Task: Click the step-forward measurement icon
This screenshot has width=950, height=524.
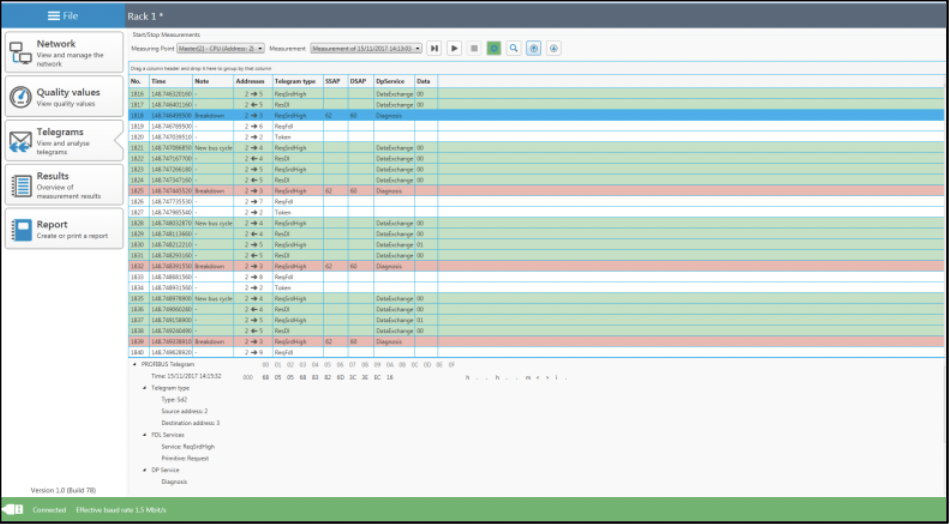Action: [435, 48]
